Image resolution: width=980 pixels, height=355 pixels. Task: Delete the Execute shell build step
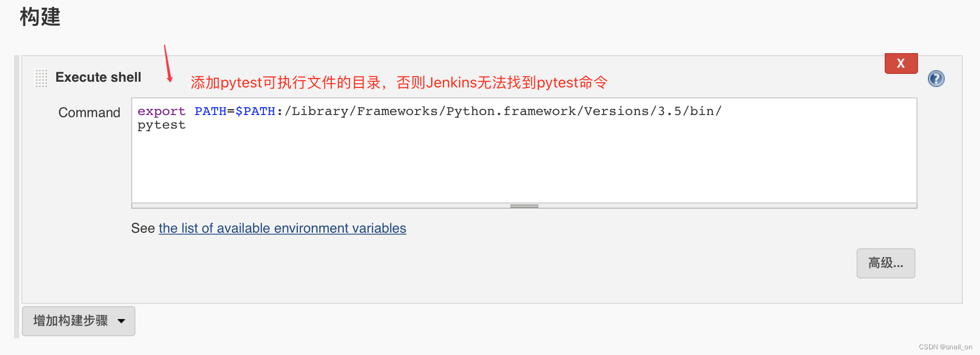(901, 64)
